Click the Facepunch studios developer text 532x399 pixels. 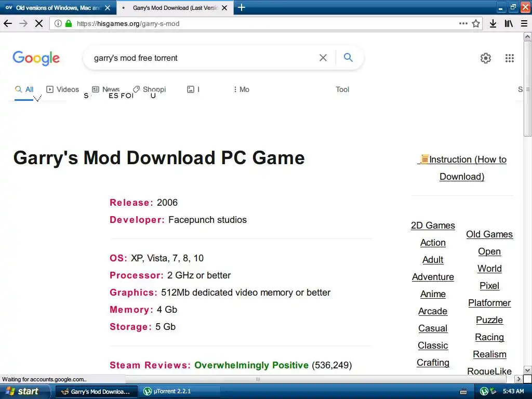click(x=207, y=220)
